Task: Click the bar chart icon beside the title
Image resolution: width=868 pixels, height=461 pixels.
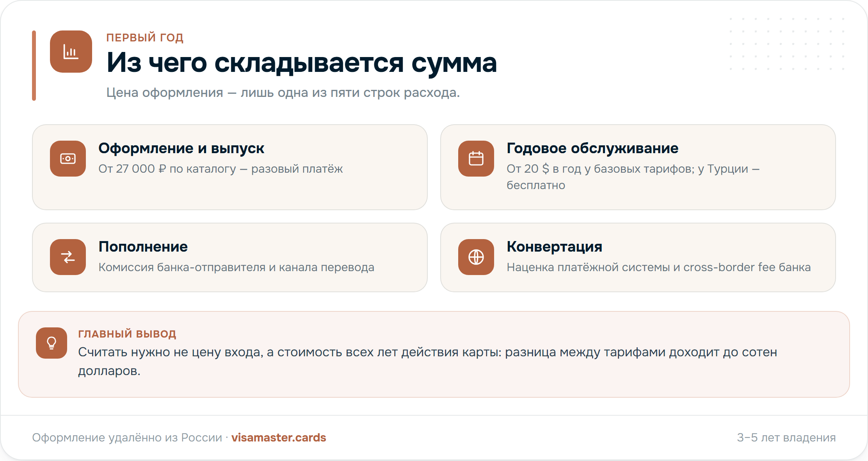Action: tap(71, 52)
